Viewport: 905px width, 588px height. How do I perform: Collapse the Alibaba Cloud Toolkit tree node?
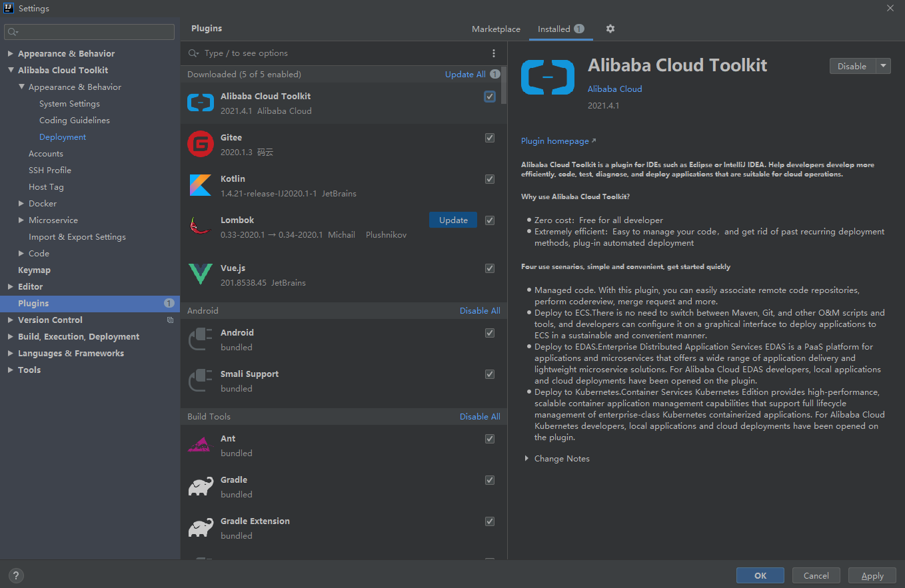pos(11,71)
